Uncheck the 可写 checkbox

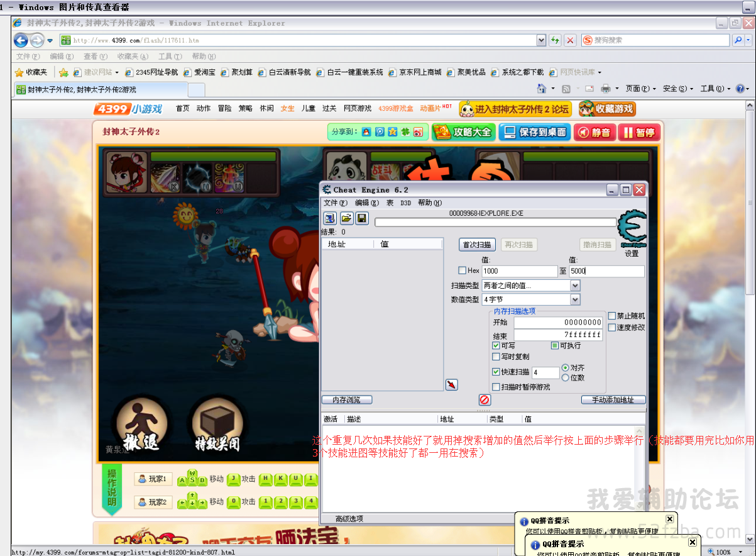tap(496, 345)
